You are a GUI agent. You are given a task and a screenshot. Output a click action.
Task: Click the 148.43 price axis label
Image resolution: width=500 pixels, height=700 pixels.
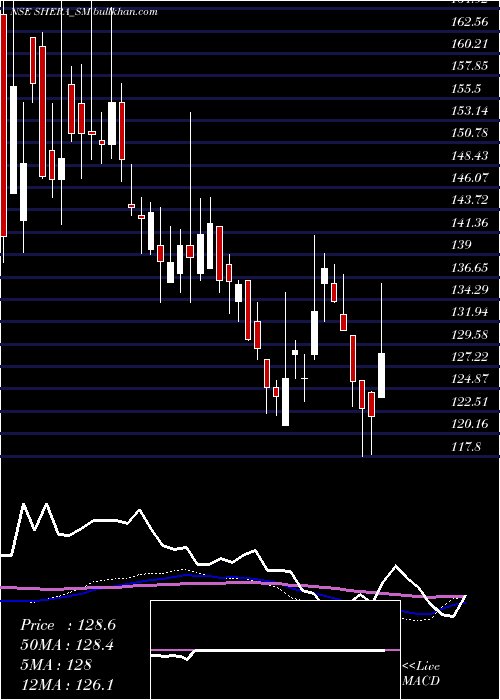point(470,155)
